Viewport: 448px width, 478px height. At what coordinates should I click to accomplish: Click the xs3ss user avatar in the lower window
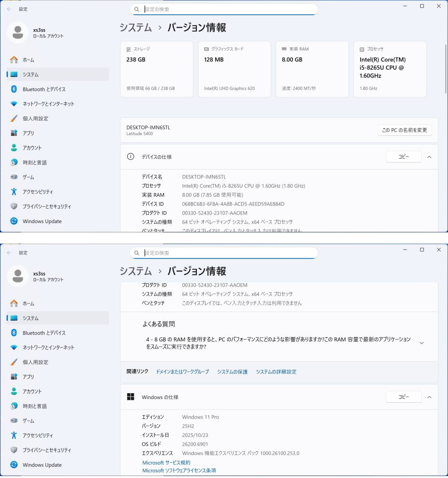[x=18, y=276]
